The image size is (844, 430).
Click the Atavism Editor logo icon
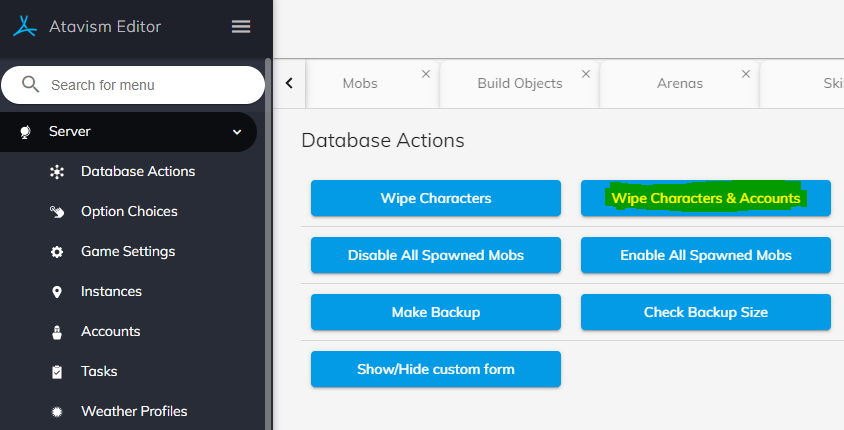tap(24, 26)
